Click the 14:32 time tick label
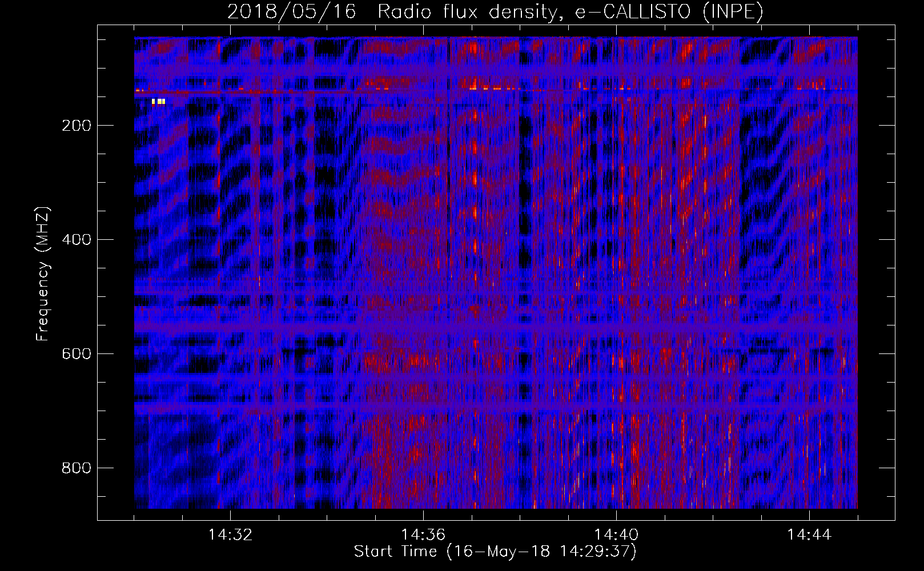The width and height of the screenshot is (924, 571). tap(230, 535)
